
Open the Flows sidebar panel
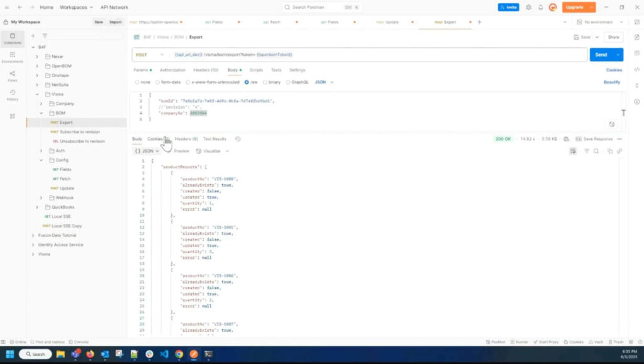(x=13, y=76)
